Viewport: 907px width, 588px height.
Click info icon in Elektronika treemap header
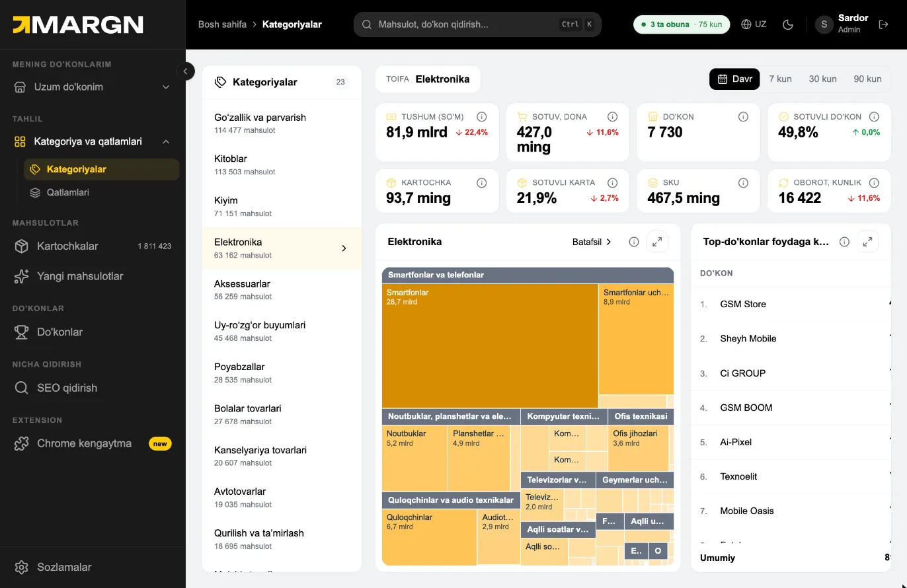tap(634, 242)
